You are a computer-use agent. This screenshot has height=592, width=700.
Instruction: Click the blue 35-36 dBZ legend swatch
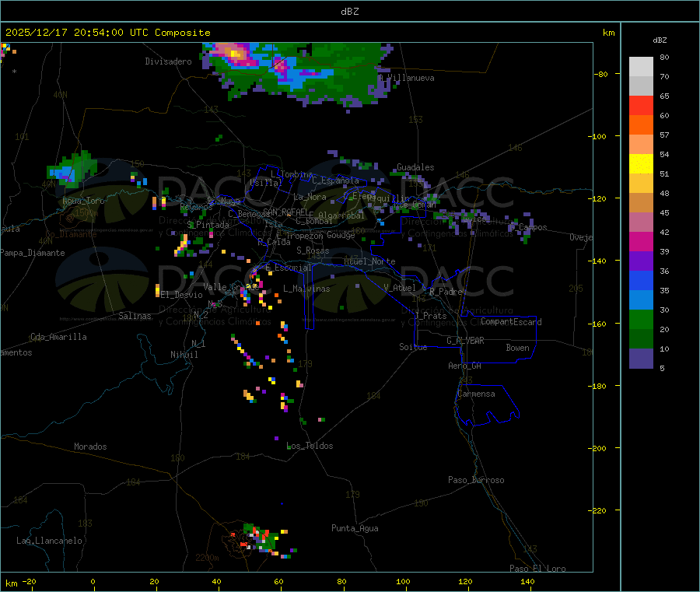click(x=641, y=281)
